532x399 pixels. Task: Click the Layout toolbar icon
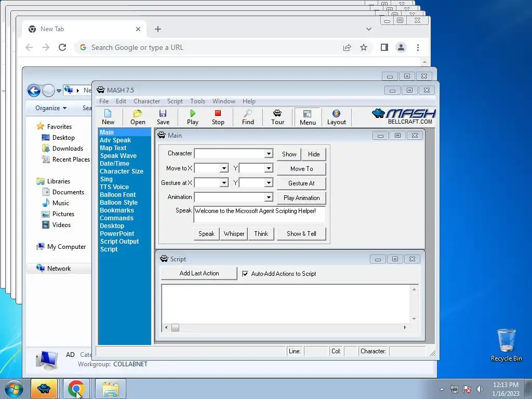[336, 117]
